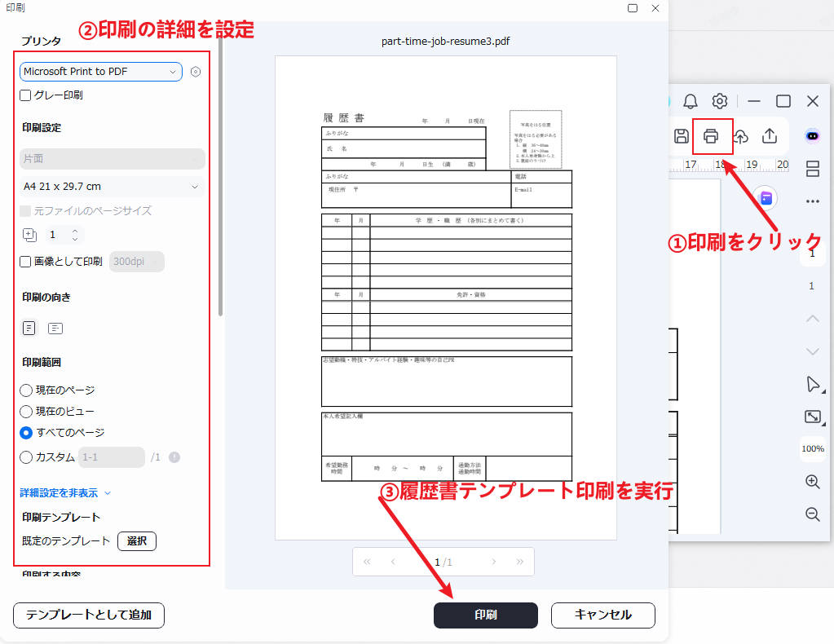
Task: Click the custom page range input field
Action: pyautogui.click(x=112, y=457)
